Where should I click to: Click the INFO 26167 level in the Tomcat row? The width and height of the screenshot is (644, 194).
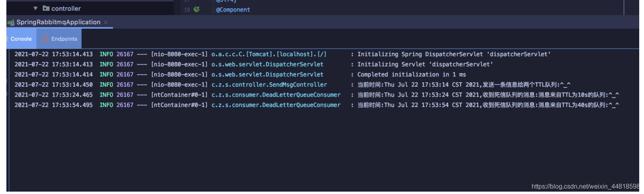click(116, 54)
